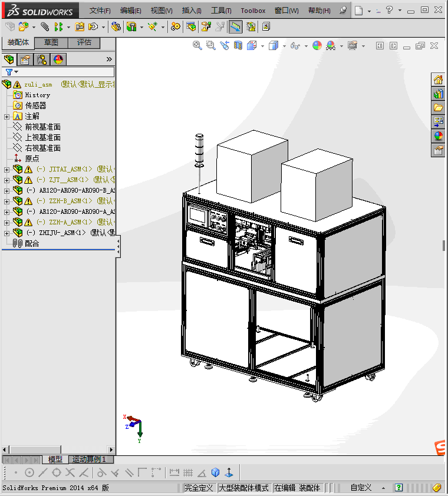Screen dimensions: 448x496
Task: Open the View Orientation dropdown arrow
Action: pyautogui.click(x=262, y=46)
